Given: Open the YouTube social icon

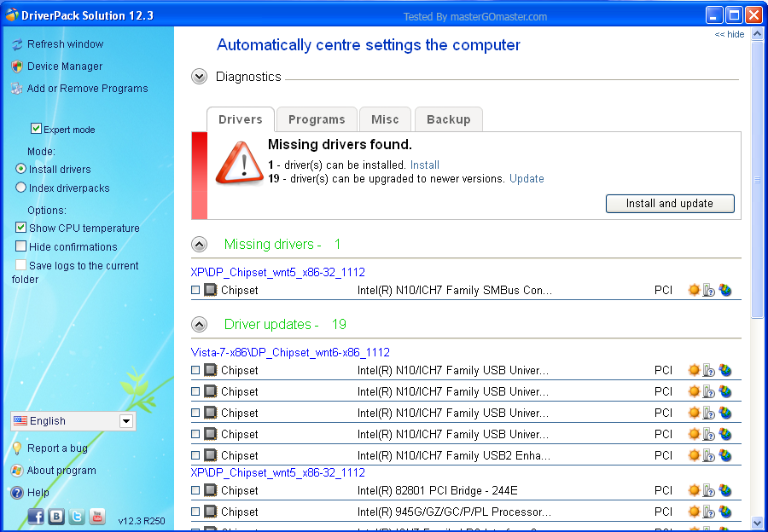Looking at the screenshot, I should tap(97, 517).
